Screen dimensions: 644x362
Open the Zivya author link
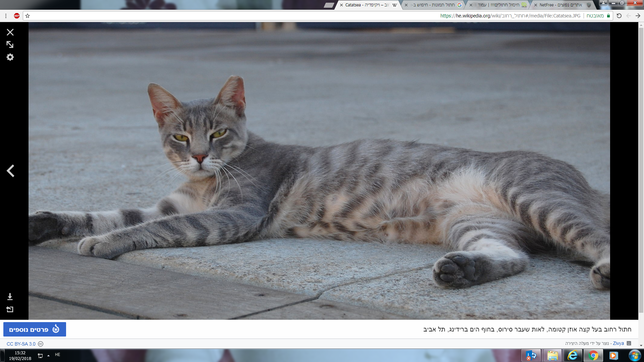[618, 344]
